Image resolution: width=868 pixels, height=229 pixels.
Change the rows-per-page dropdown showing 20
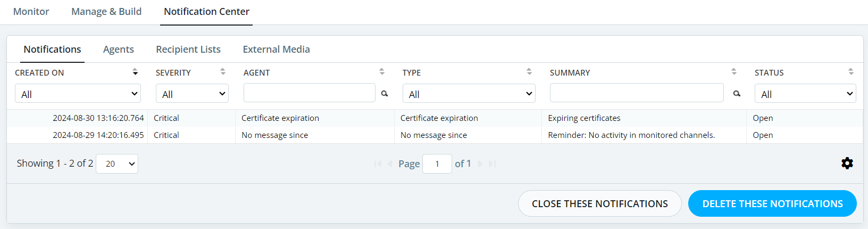click(x=117, y=163)
